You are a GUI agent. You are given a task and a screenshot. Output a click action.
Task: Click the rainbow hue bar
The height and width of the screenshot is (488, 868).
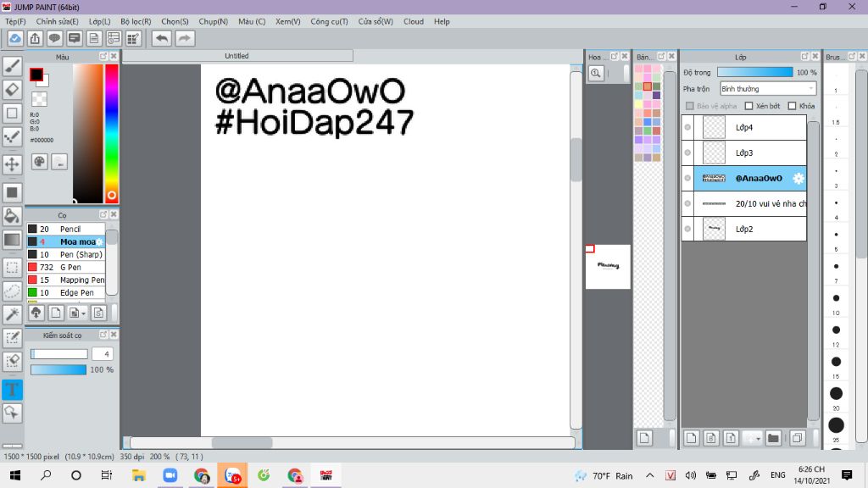(x=111, y=133)
